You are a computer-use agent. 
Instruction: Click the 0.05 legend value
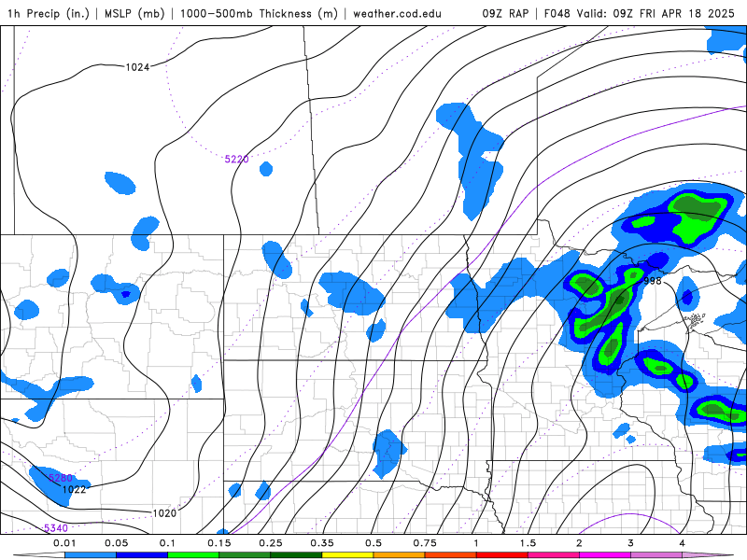(116, 543)
